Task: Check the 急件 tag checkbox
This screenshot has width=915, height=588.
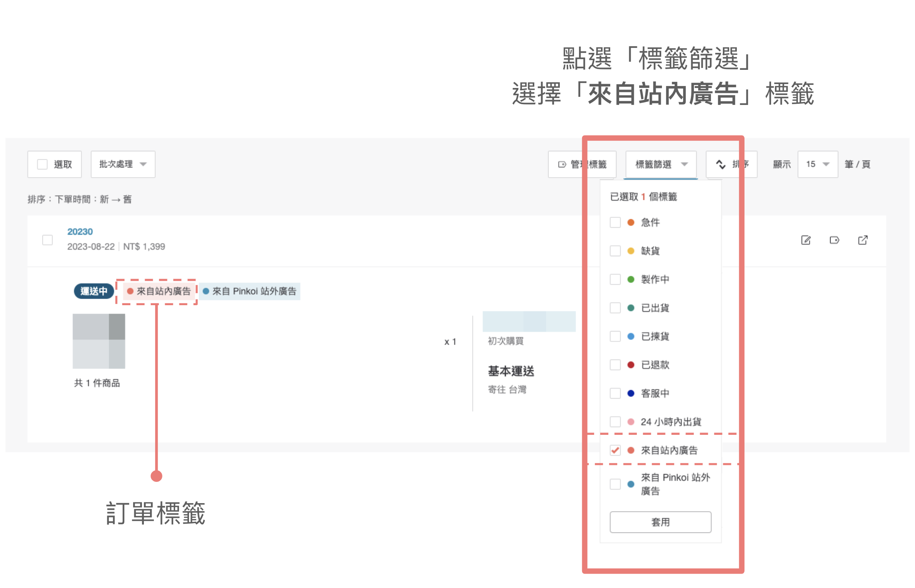Action: pos(615,223)
